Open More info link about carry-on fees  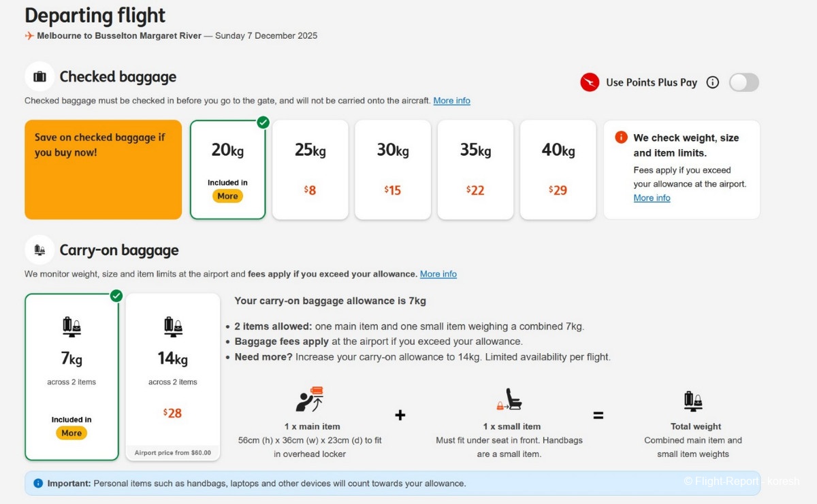tap(438, 274)
